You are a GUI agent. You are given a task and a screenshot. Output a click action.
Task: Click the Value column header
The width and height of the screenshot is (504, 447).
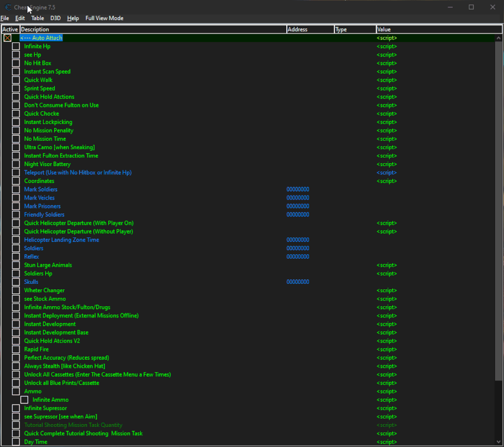(x=439, y=29)
